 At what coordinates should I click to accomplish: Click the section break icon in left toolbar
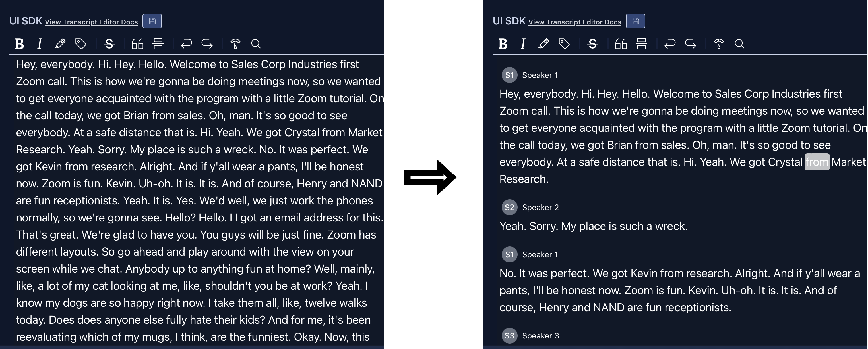(158, 44)
